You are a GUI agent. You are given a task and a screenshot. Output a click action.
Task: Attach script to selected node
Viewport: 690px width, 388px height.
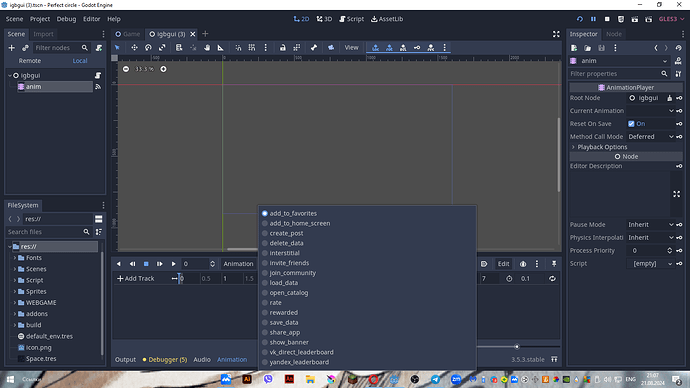(99, 48)
